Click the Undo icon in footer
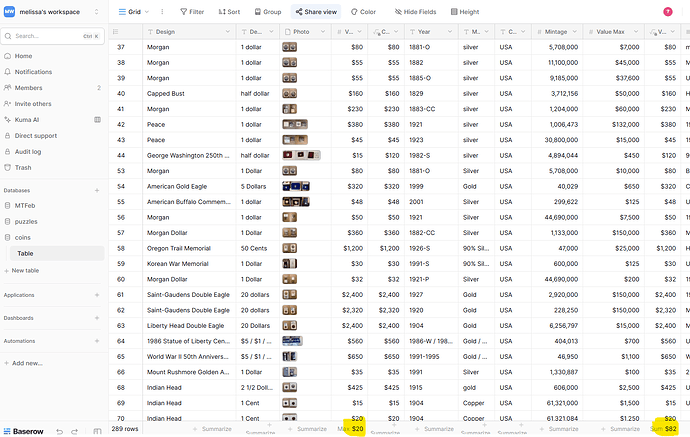This screenshot has width=690, height=437. coord(60,431)
